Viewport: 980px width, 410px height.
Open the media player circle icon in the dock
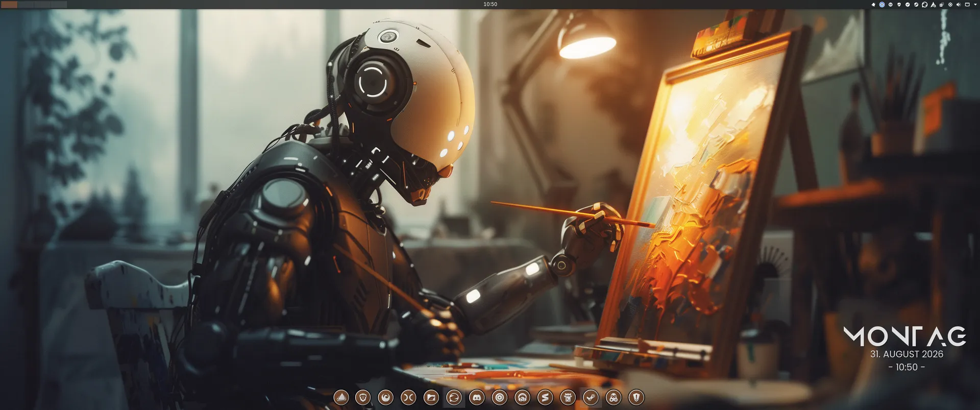(500, 397)
